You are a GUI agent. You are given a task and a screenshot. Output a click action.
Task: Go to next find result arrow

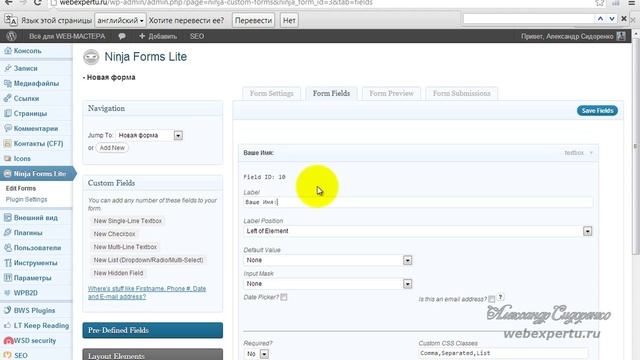click(612, 19)
